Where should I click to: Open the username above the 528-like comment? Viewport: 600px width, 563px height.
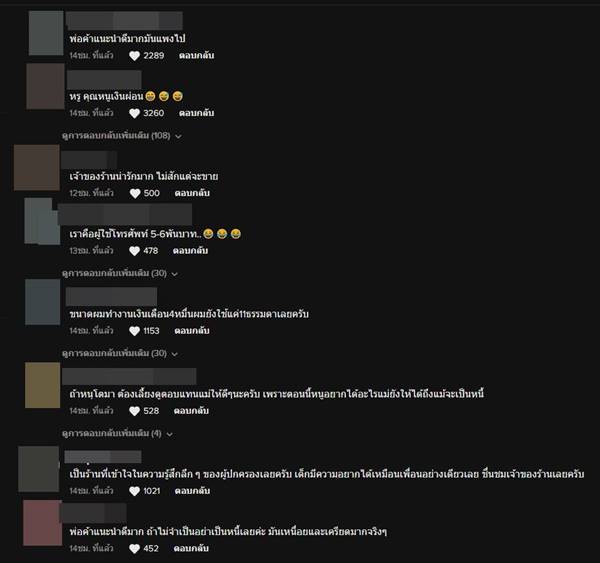coord(129,377)
